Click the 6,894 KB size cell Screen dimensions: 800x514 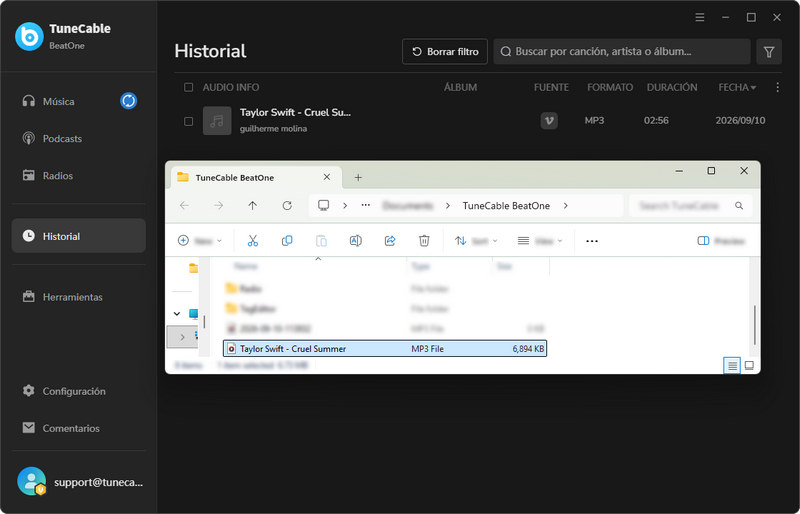[x=528, y=349]
